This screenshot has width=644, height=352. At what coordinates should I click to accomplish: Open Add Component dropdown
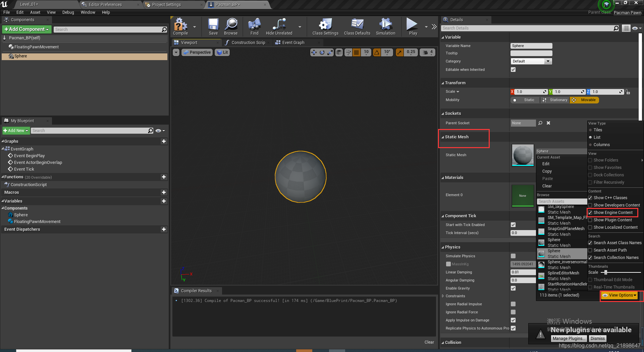pos(27,30)
